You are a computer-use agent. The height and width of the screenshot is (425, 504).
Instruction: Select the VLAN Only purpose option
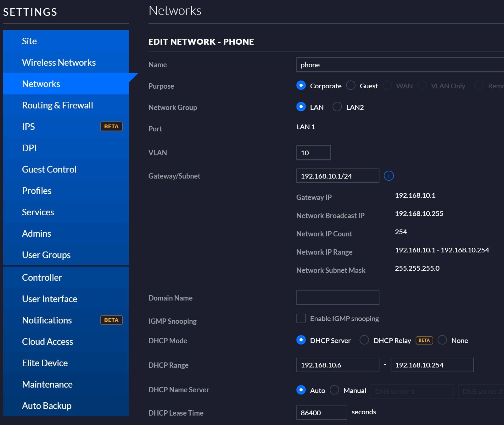422,86
